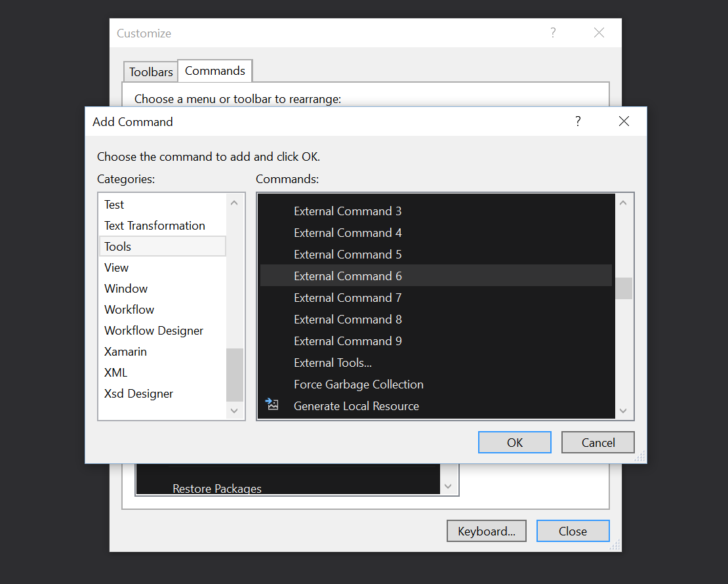Choose the External Tools... command
The height and width of the screenshot is (584, 728).
coord(436,363)
